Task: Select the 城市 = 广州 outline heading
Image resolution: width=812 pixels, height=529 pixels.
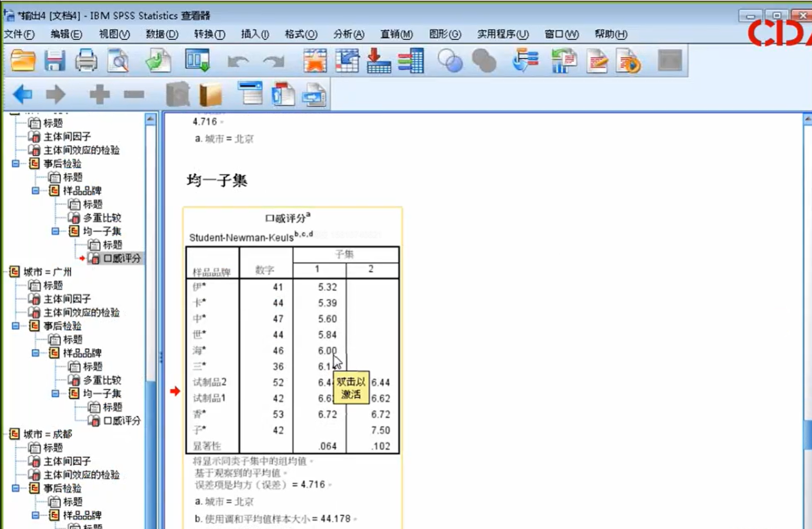Action: pos(48,272)
